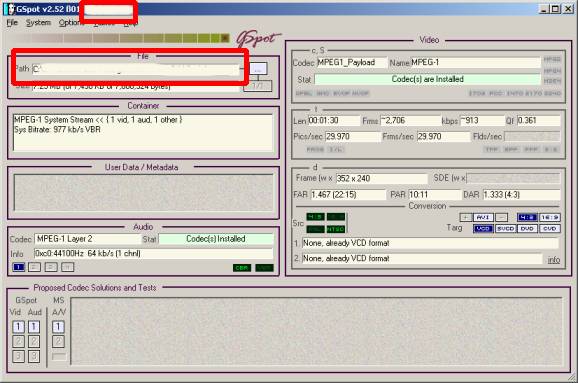578x383 pixels.
Task: Click video status Codec(s) are Installed
Action: point(428,79)
